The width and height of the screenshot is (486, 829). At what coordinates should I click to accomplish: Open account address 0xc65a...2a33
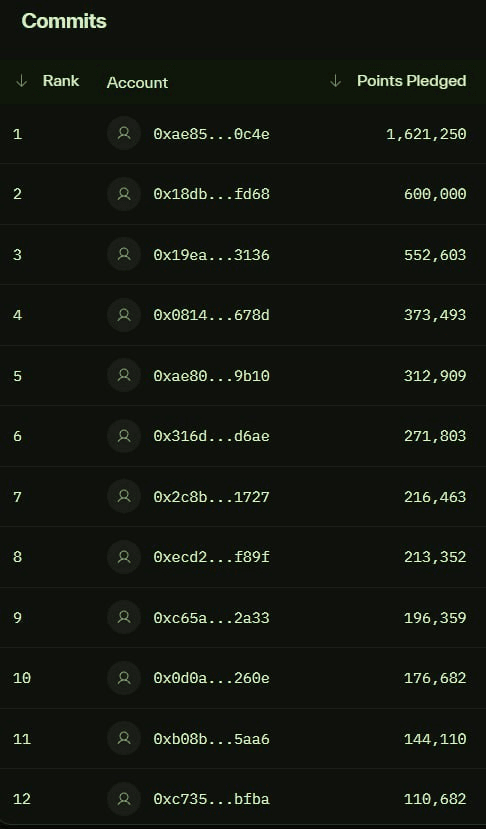tap(212, 618)
